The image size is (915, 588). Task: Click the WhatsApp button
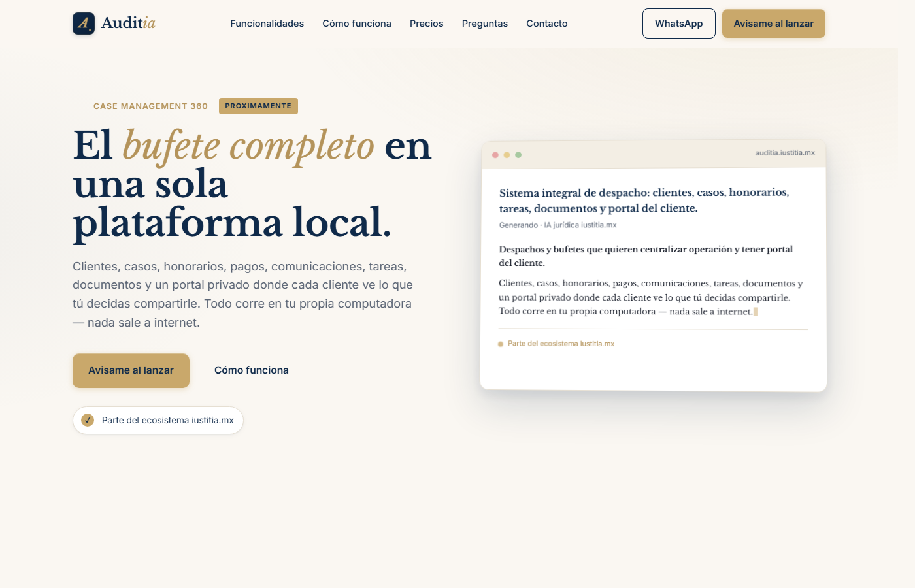click(x=678, y=24)
